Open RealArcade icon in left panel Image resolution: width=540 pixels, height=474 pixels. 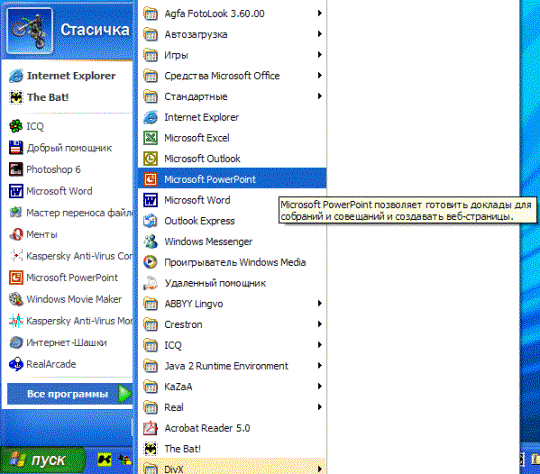16,364
